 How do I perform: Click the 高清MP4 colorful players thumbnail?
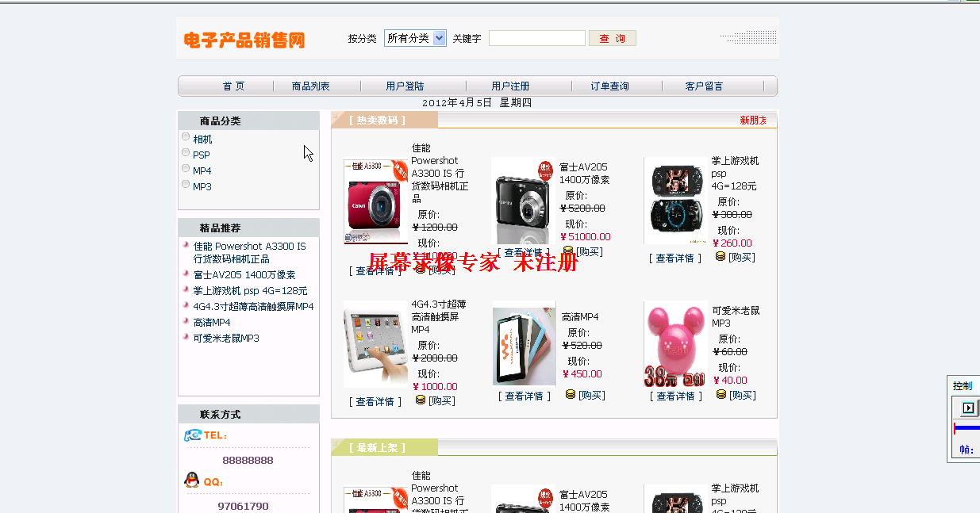(x=525, y=343)
